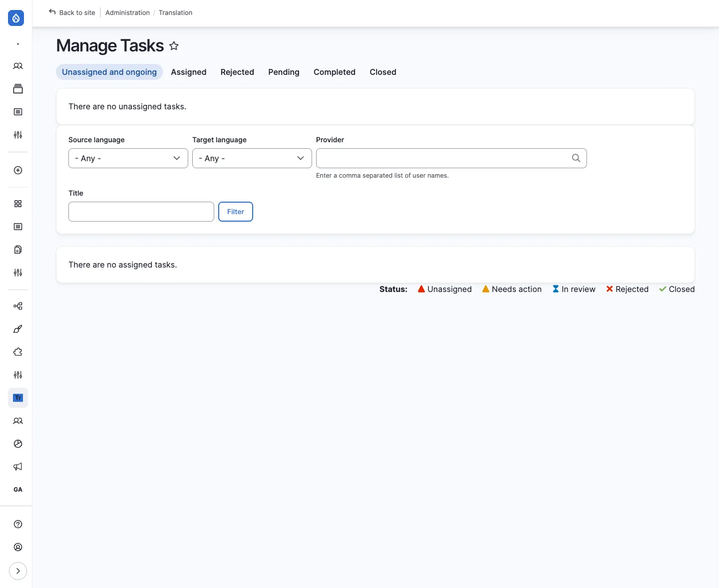Select the Completed tab
This screenshot has width=719, height=588.
[x=334, y=72]
